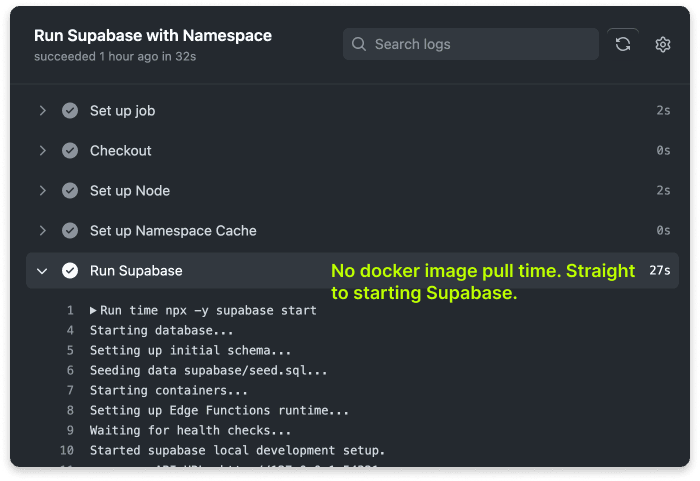
Task: Expand the Checkout step
Action: pyautogui.click(x=42, y=151)
